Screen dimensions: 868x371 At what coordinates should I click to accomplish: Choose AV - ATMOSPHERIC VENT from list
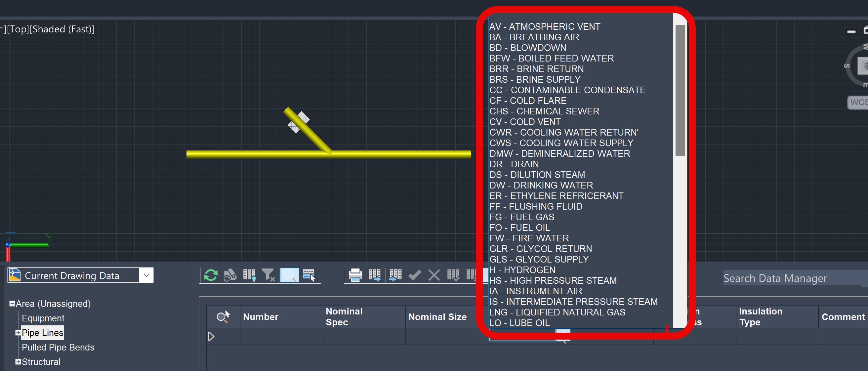(x=545, y=27)
